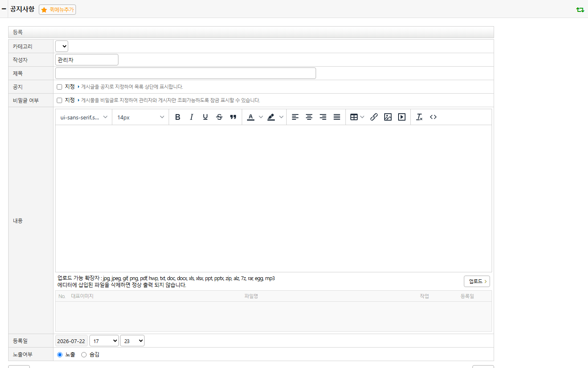Screen dimensions: 588x368
Task: Insert a table
Action: click(x=354, y=117)
